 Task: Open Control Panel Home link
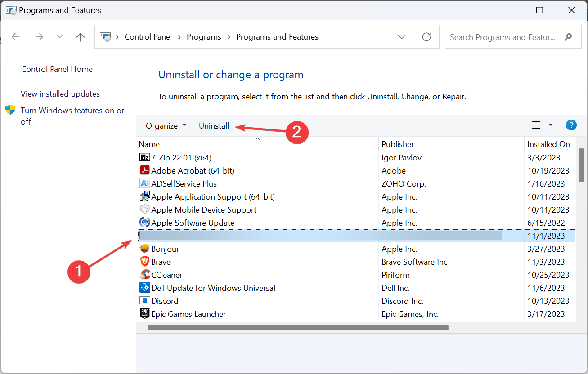pos(57,69)
